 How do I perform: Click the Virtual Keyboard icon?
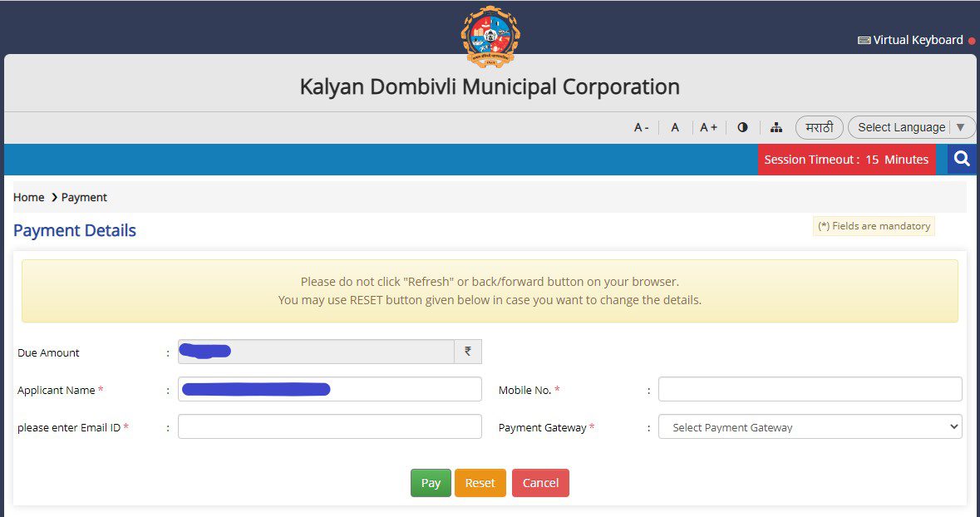click(864, 39)
